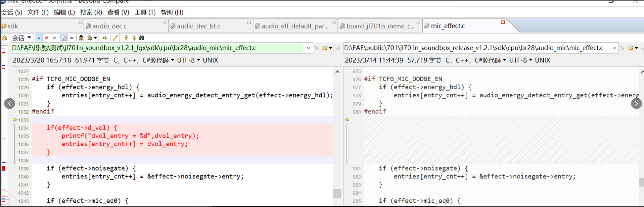Toggle Show Same (=) filter
Viewport: 644px width, 207px height.
click(x=54, y=38)
